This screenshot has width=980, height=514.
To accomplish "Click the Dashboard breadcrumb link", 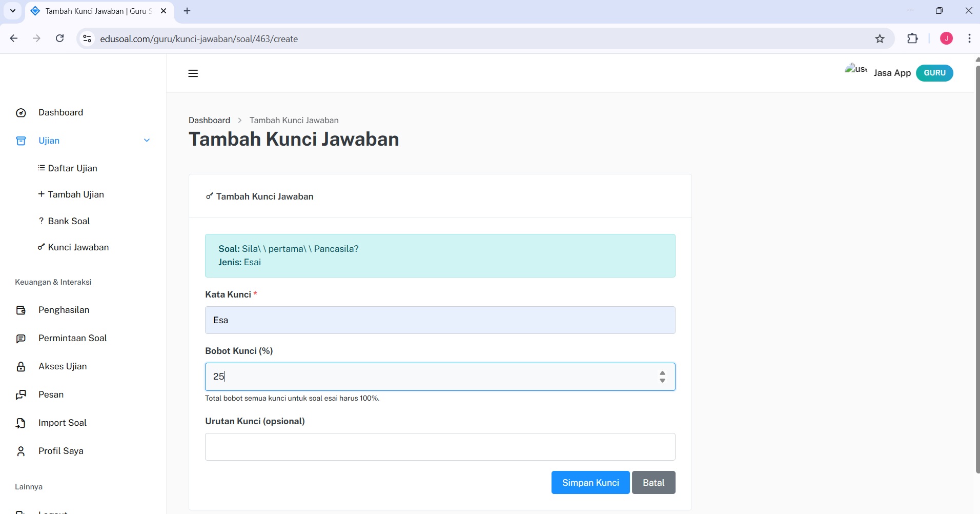I will (209, 120).
